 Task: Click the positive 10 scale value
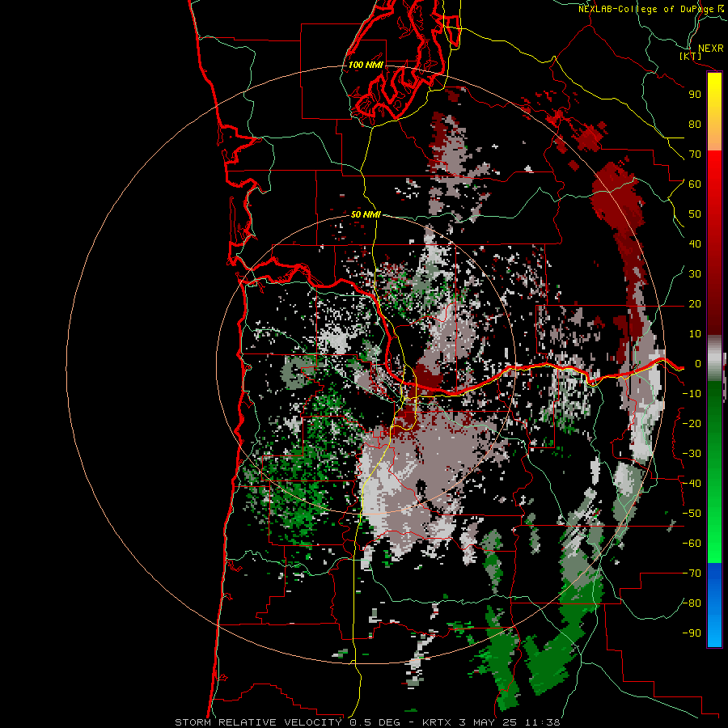pos(695,334)
